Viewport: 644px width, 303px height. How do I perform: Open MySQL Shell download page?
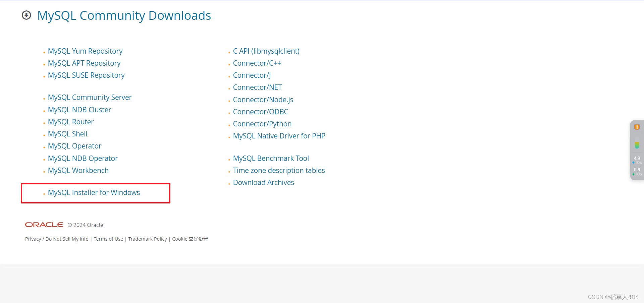pyautogui.click(x=67, y=134)
